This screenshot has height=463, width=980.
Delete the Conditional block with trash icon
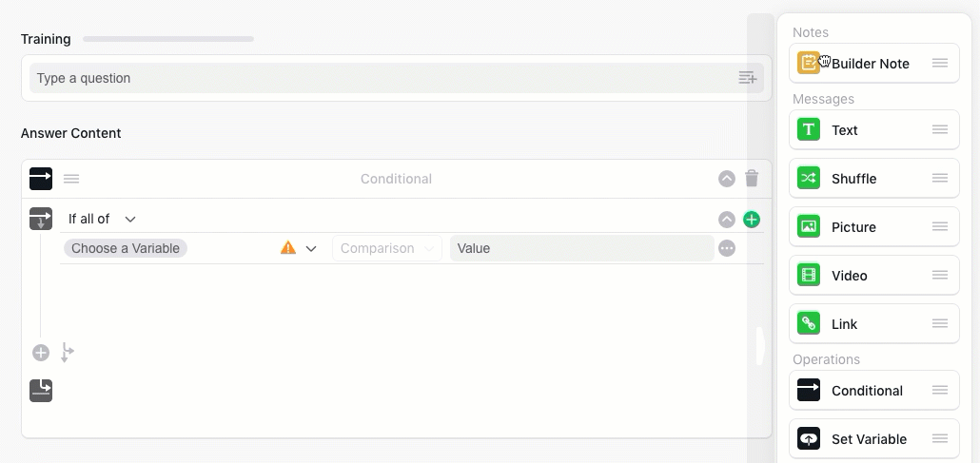[x=752, y=179]
